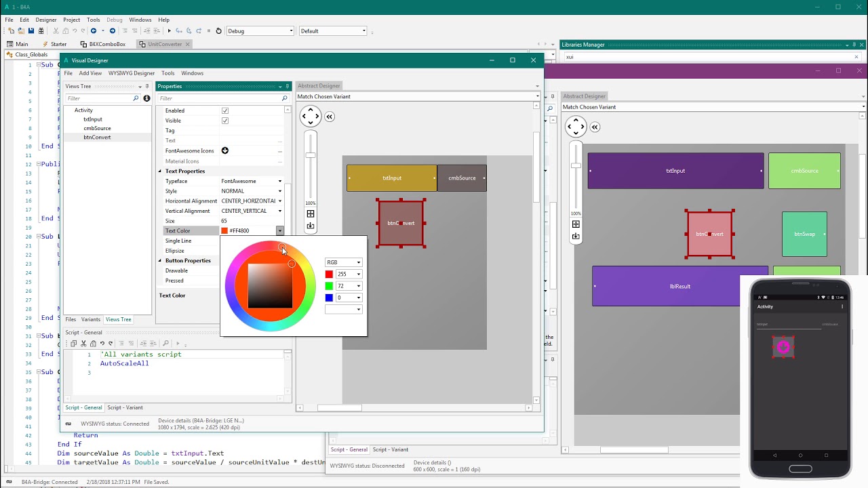The height and width of the screenshot is (488, 868).
Task: Toggle the Enabled checkbox
Action: click(225, 110)
